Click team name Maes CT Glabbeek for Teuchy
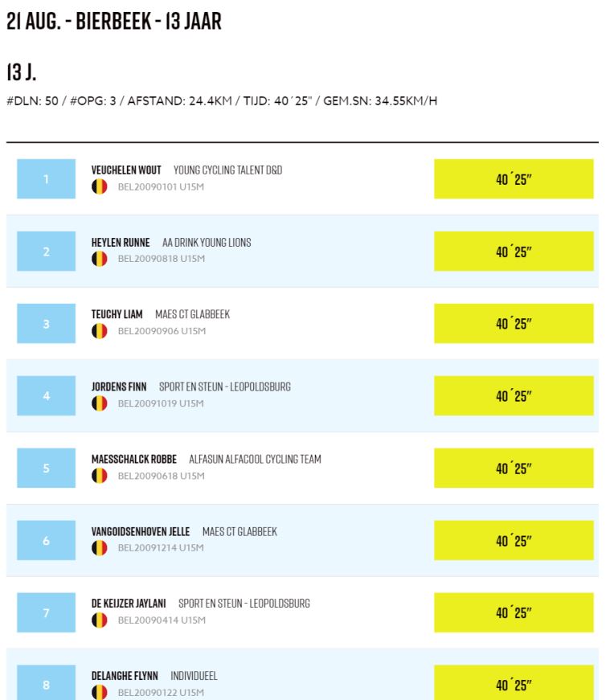Image resolution: width=614 pixels, height=700 pixels. (192, 315)
